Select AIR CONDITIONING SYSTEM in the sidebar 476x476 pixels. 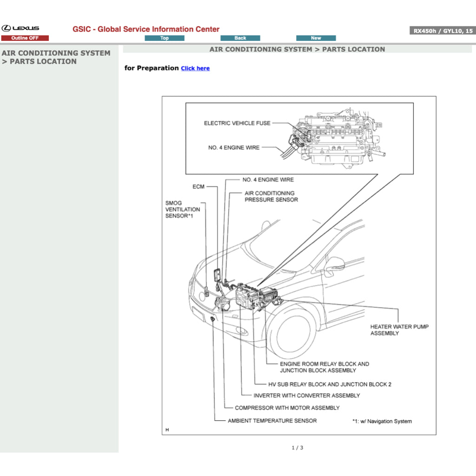pos(56,53)
